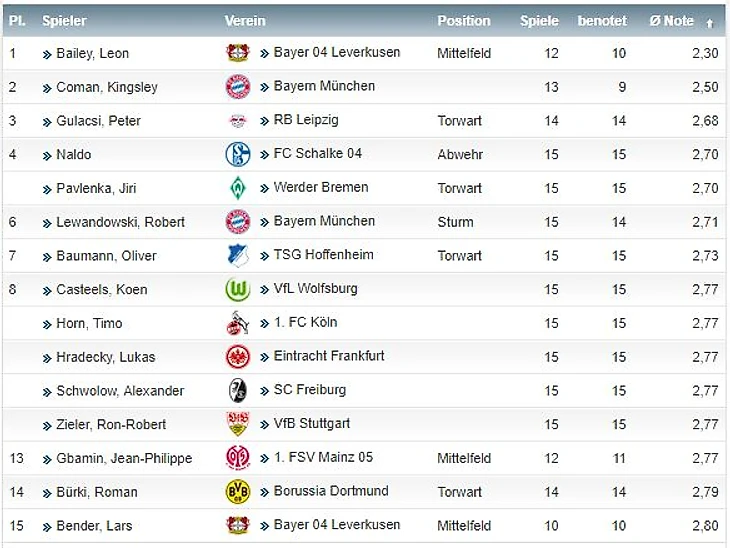The width and height of the screenshot is (730, 548).
Task: Click the Eintracht Frankfurt eagle logo
Action: pos(237,357)
